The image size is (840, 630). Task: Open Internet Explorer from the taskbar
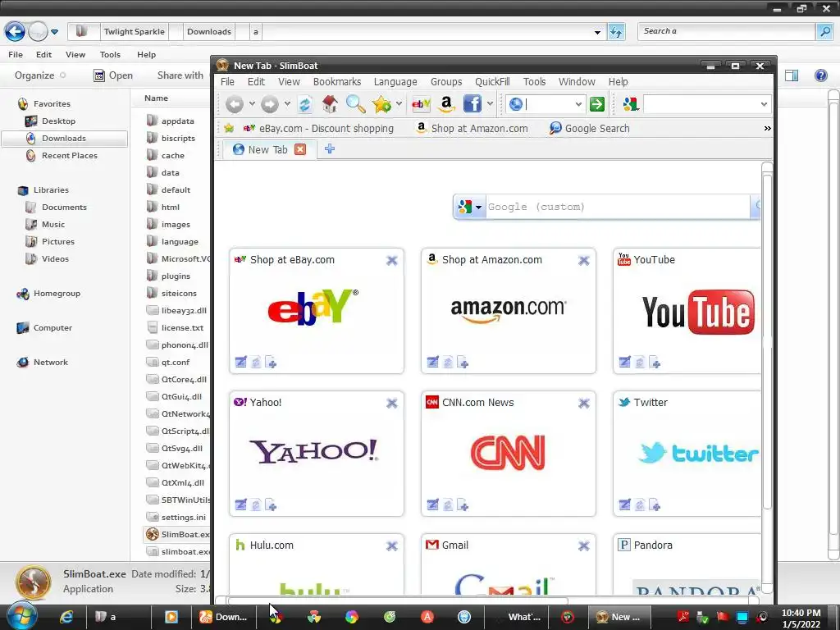point(66,617)
